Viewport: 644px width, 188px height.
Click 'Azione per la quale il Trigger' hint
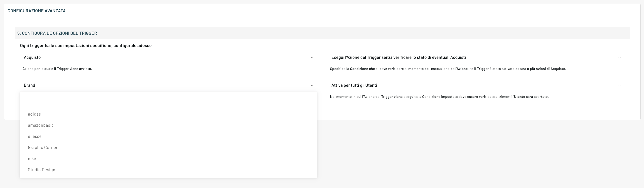[57, 69]
